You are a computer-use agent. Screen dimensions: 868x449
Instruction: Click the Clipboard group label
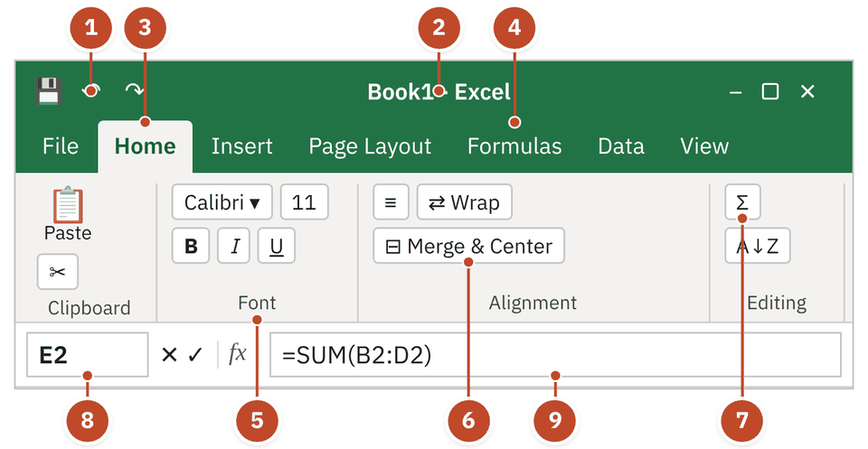tap(90, 308)
